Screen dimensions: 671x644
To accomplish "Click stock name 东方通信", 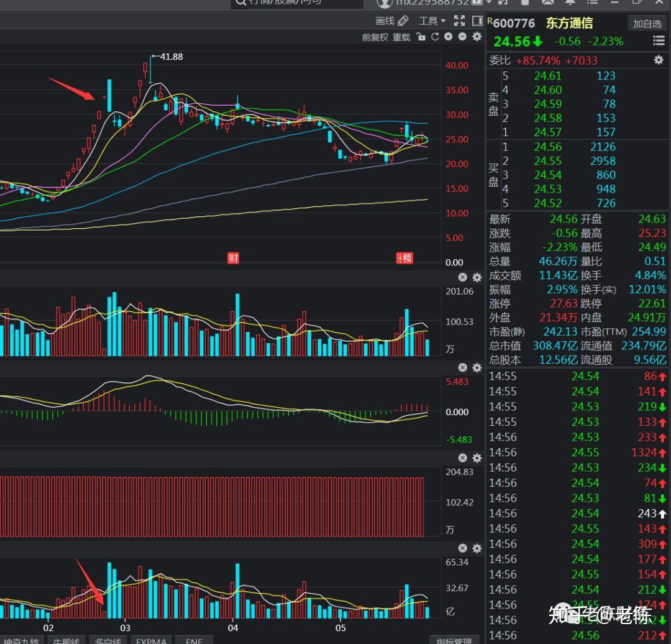I will (x=569, y=23).
